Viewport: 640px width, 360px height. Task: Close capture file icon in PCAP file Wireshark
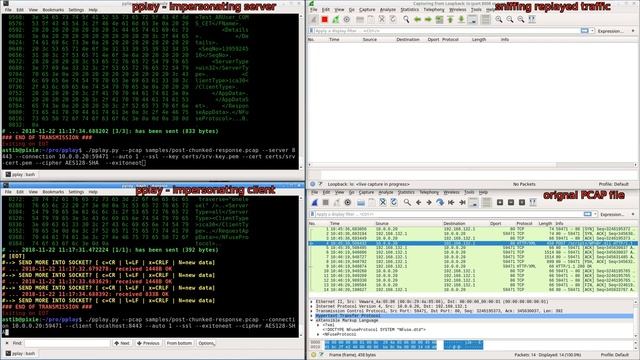[383, 202]
